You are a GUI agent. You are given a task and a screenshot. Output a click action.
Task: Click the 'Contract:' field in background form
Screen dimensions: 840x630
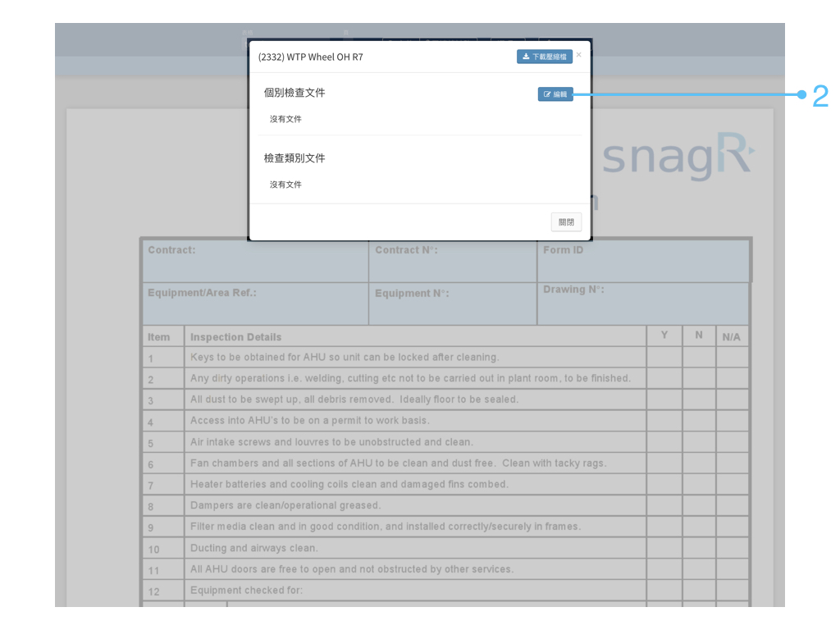[x=256, y=262]
